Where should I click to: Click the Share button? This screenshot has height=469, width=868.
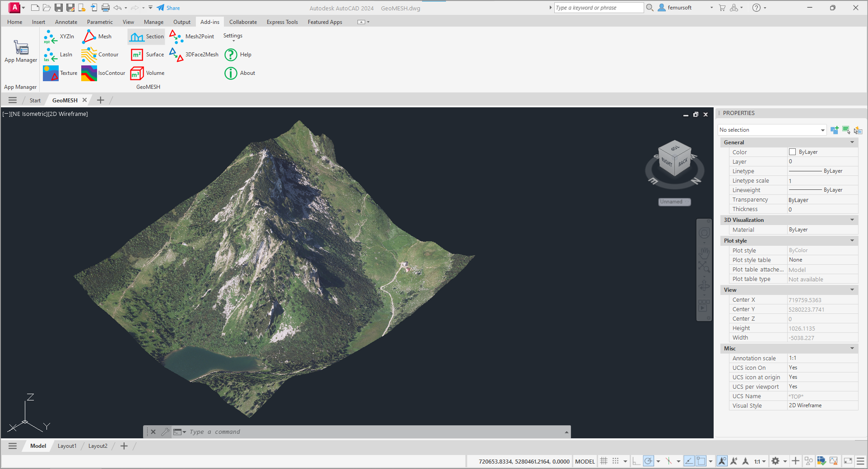168,8
